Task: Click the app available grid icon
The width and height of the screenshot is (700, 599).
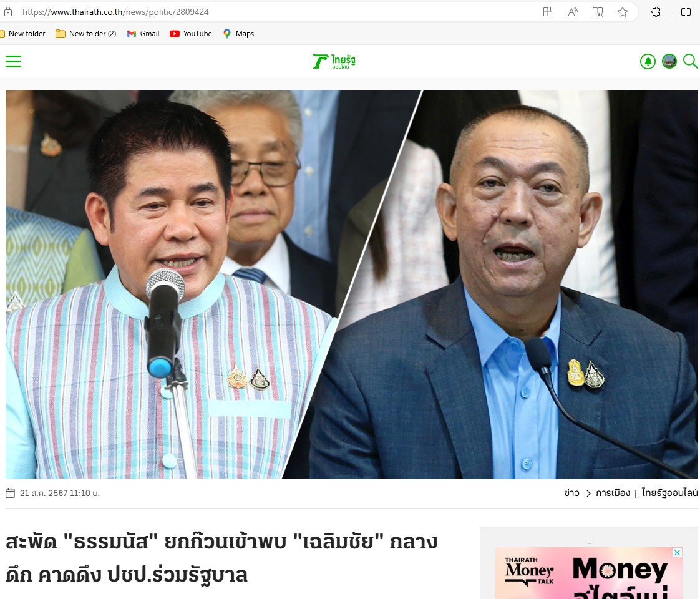Action: click(x=548, y=12)
